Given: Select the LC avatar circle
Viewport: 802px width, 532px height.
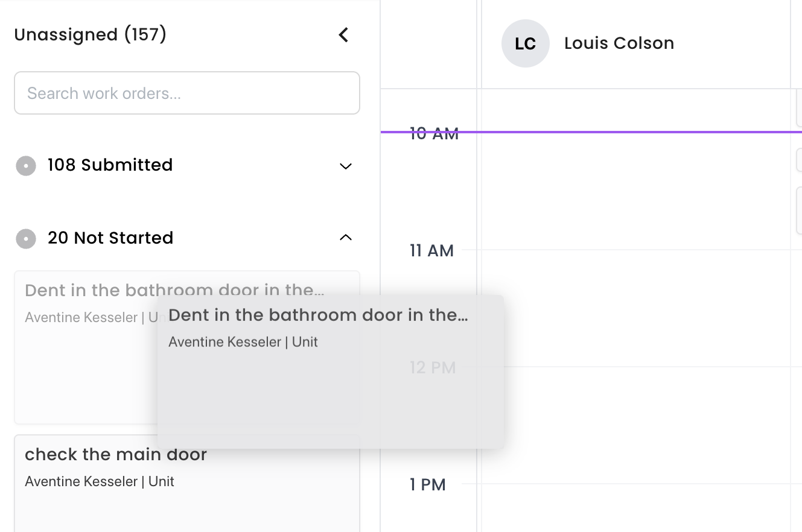Looking at the screenshot, I should (x=526, y=43).
